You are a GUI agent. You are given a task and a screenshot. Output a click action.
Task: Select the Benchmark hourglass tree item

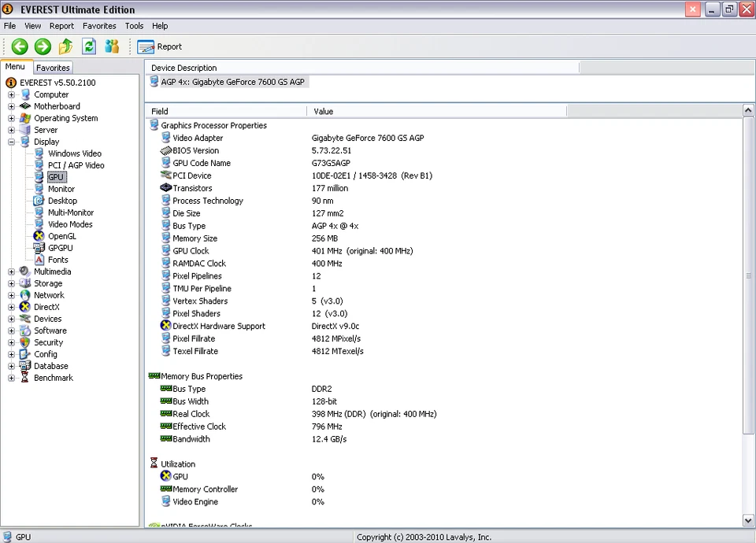point(26,378)
